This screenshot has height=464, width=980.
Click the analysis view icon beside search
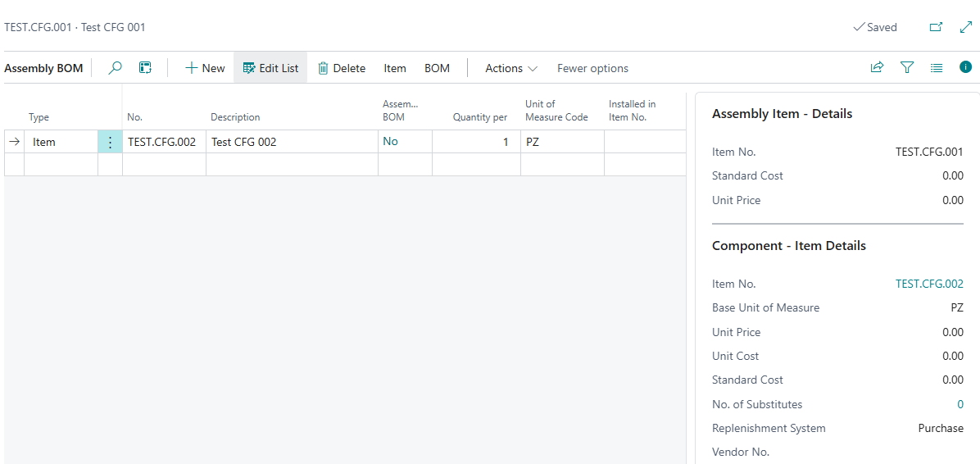pos(145,68)
